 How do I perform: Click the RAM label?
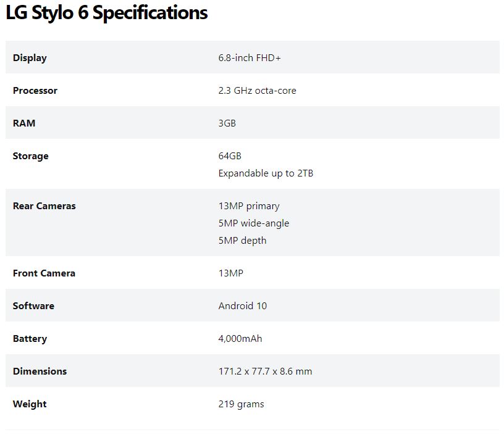tap(24, 123)
